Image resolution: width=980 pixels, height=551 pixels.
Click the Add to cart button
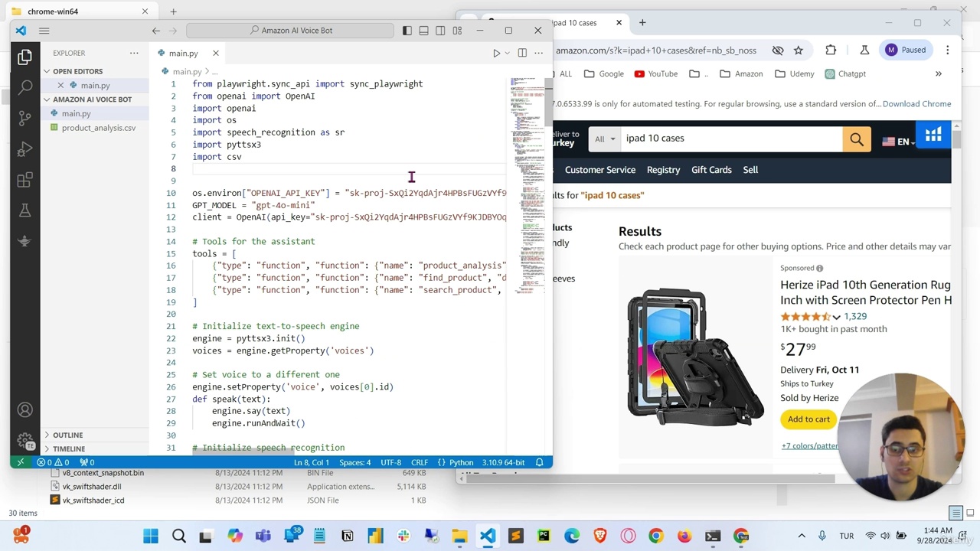(808, 419)
